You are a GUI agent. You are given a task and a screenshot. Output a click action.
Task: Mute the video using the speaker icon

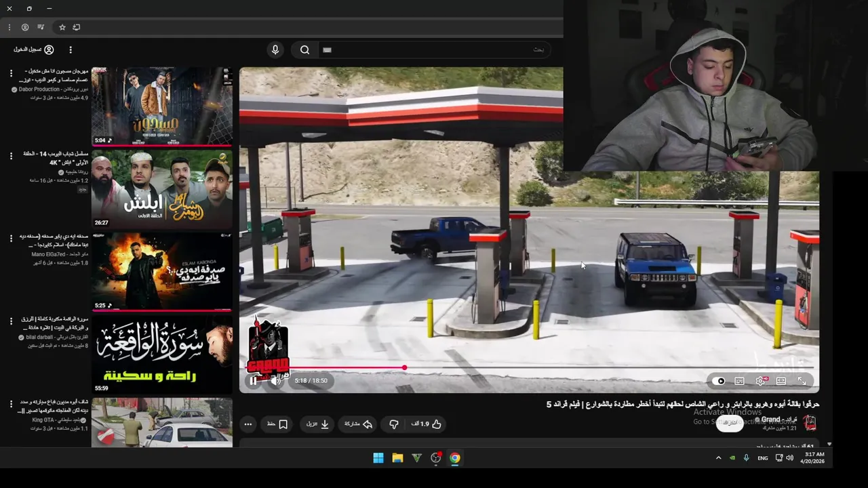coord(275,381)
